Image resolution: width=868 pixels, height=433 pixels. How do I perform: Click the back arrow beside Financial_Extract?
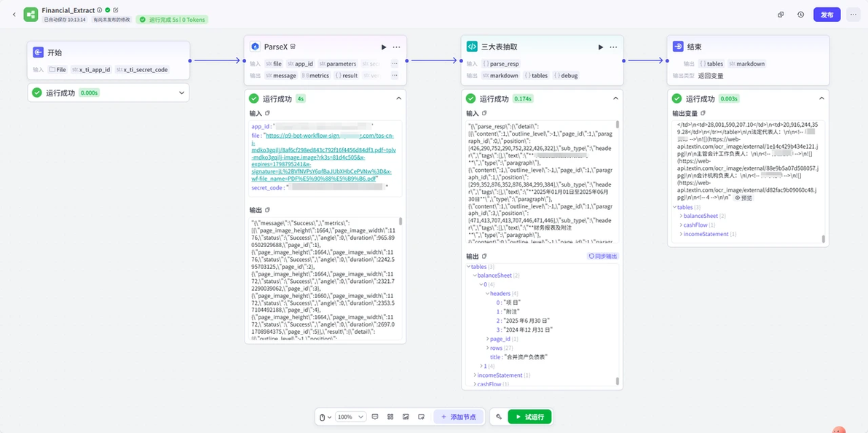tap(14, 15)
